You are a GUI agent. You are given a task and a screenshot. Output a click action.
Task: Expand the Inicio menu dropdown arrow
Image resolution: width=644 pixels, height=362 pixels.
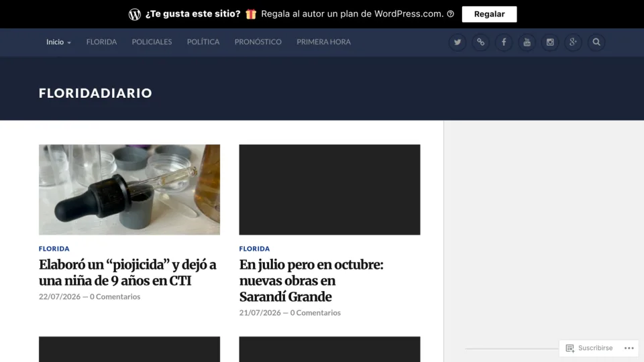69,43
